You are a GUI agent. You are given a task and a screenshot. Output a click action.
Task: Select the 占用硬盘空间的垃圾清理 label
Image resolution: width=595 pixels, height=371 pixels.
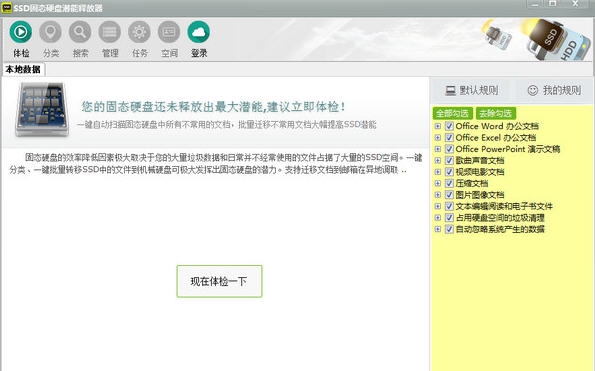[x=500, y=218]
